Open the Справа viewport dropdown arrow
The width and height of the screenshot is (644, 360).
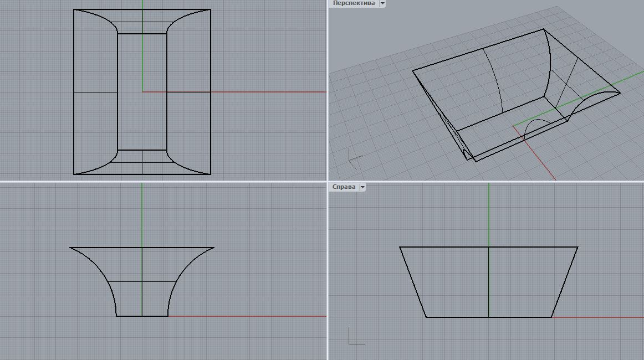pyautogui.click(x=362, y=187)
